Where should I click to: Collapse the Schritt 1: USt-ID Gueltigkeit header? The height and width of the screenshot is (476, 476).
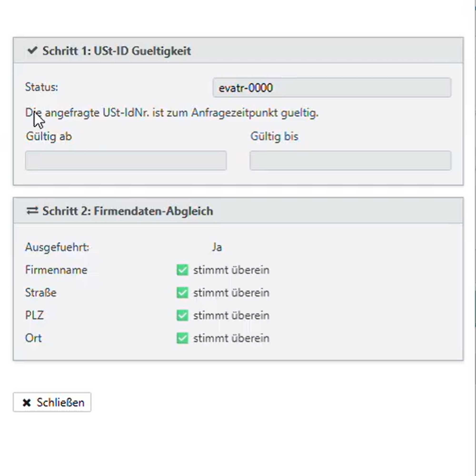pos(117,51)
